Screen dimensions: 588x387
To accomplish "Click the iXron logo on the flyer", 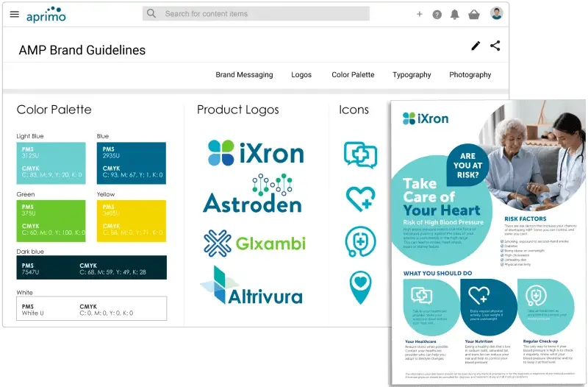I will pyautogui.click(x=426, y=118).
